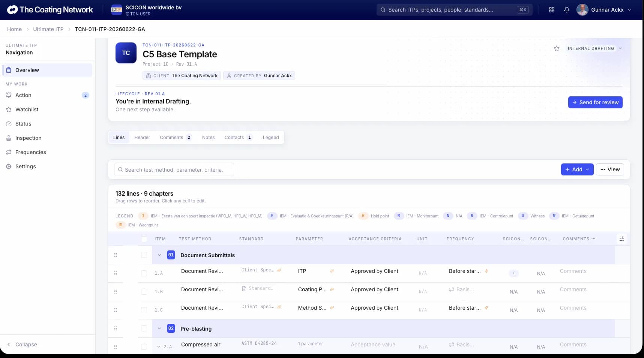Open the Add dropdown button
This screenshot has width=644, height=358.
[577, 169]
